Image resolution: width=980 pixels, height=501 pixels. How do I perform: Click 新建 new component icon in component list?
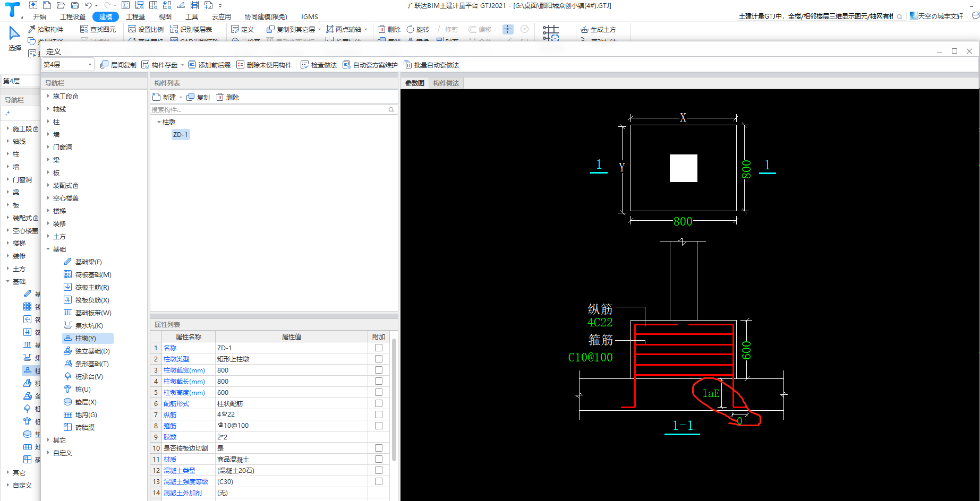coord(157,97)
